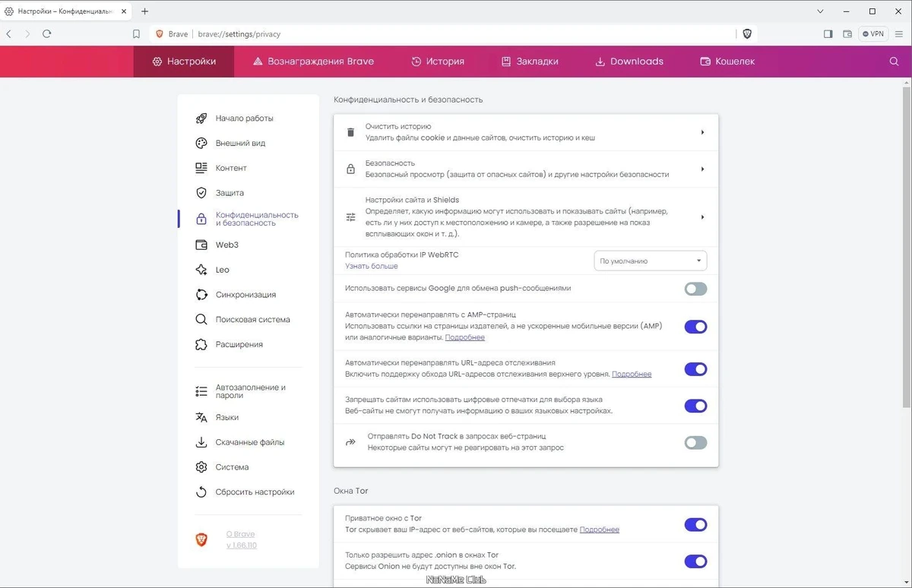The width and height of the screenshot is (912, 588).
Task: Click Подробнее link in Tor window setting
Action: click(600, 530)
